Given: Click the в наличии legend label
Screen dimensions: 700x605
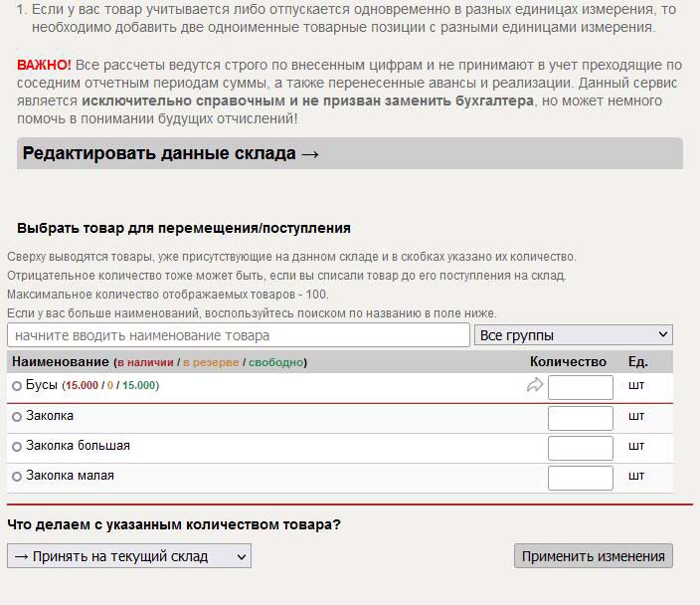Looking at the screenshot, I should coord(145,362).
